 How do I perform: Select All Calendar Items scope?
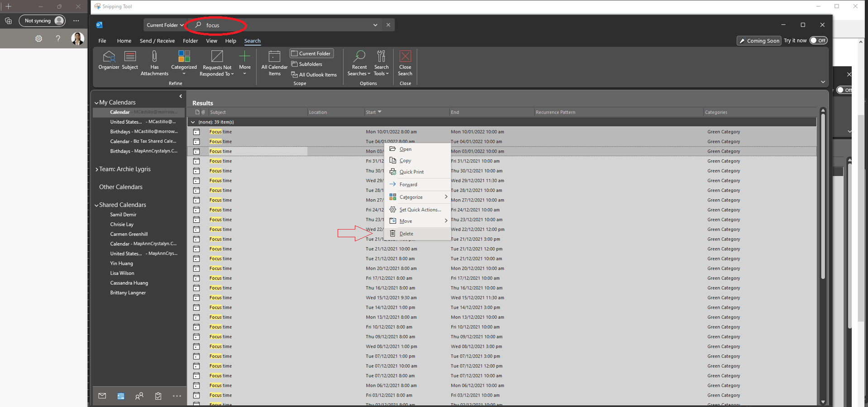click(x=274, y=63)
